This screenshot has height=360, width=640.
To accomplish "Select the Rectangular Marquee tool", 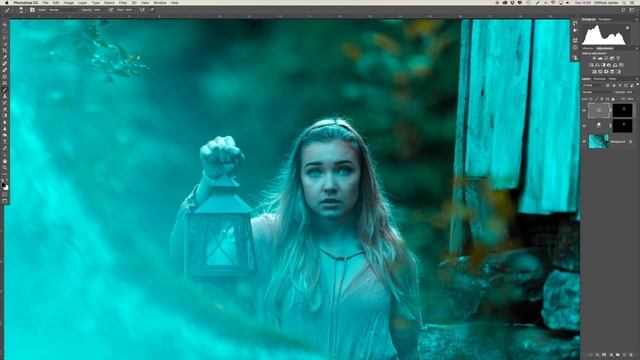I will point(5,31).
